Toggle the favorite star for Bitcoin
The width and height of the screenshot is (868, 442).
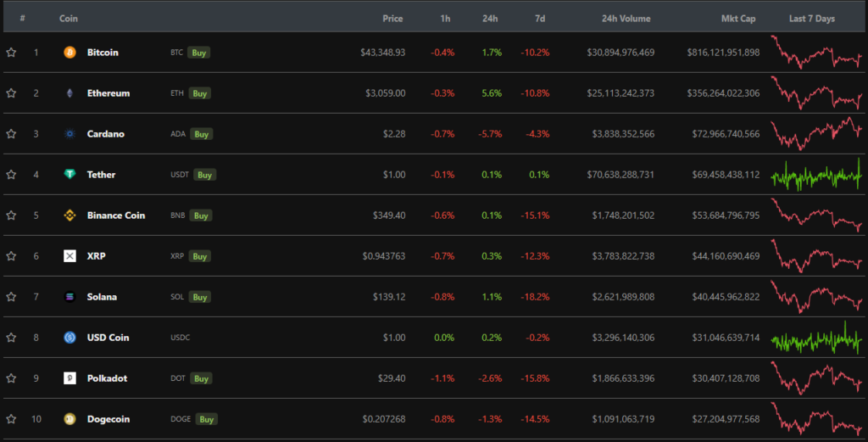coord(11,53)
